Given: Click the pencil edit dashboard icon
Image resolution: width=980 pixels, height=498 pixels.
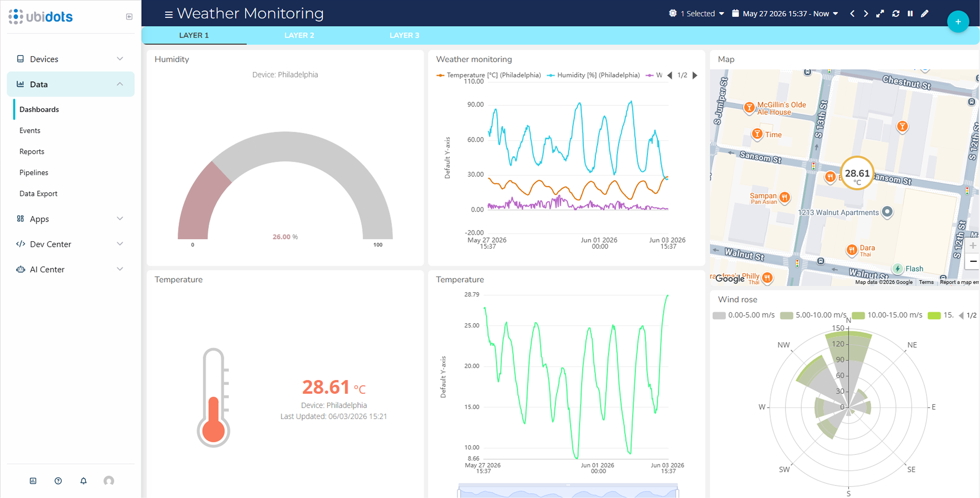Looking at the screenshot, I should click(925, 14).
